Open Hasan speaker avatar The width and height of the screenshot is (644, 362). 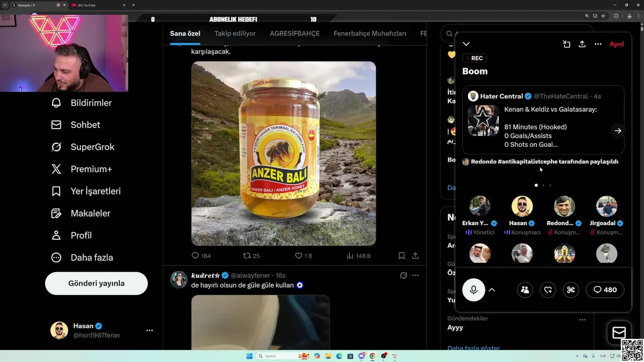tap(522, 206)
